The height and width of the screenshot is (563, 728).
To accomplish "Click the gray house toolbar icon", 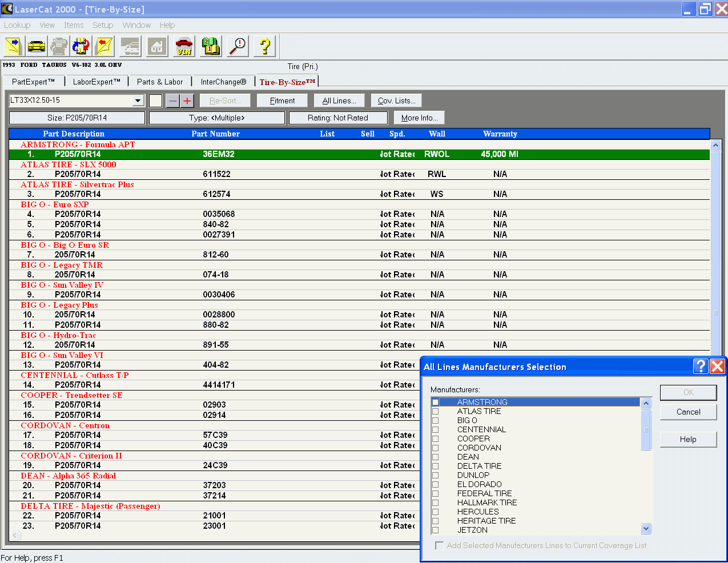I will tap(157, 46).
